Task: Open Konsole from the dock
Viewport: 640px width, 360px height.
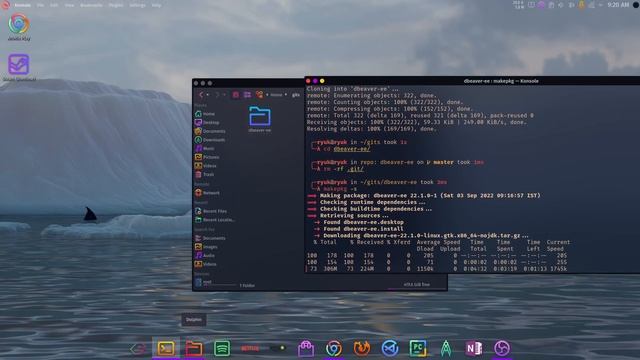Action: (166, 348)
